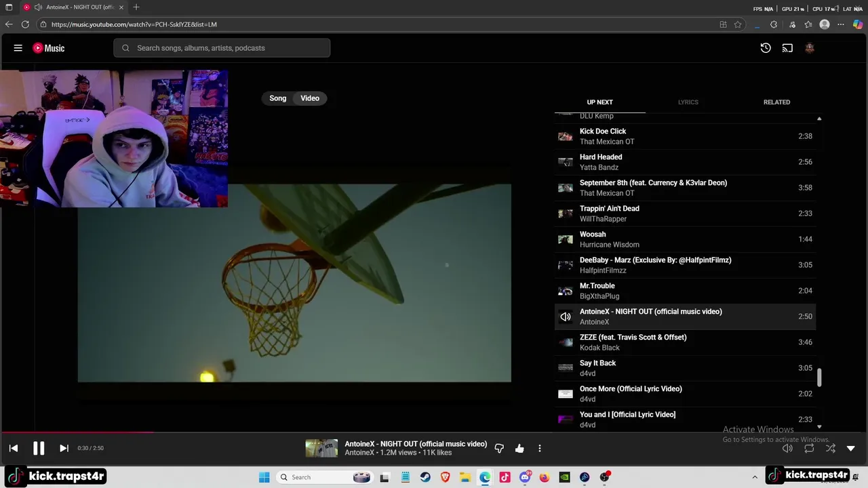Switch to Video mode
868x488 pixels.
click(x=310, y=98)
